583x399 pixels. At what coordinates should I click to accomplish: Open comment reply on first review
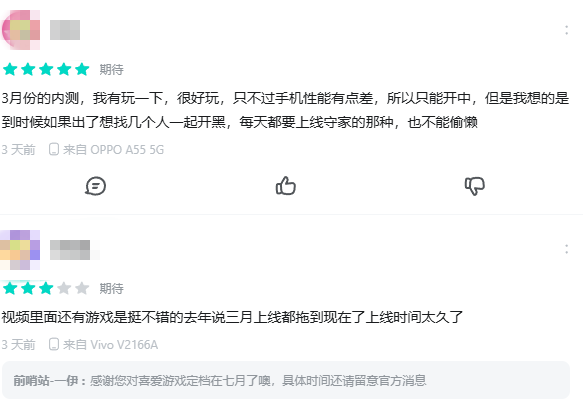coord(96,186)
